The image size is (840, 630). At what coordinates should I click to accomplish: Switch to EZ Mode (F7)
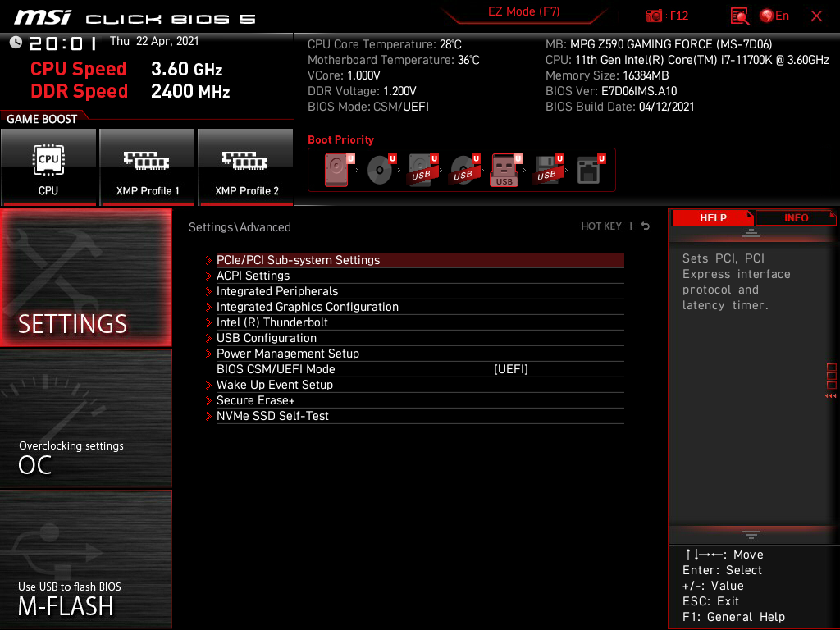coord(523,11)
